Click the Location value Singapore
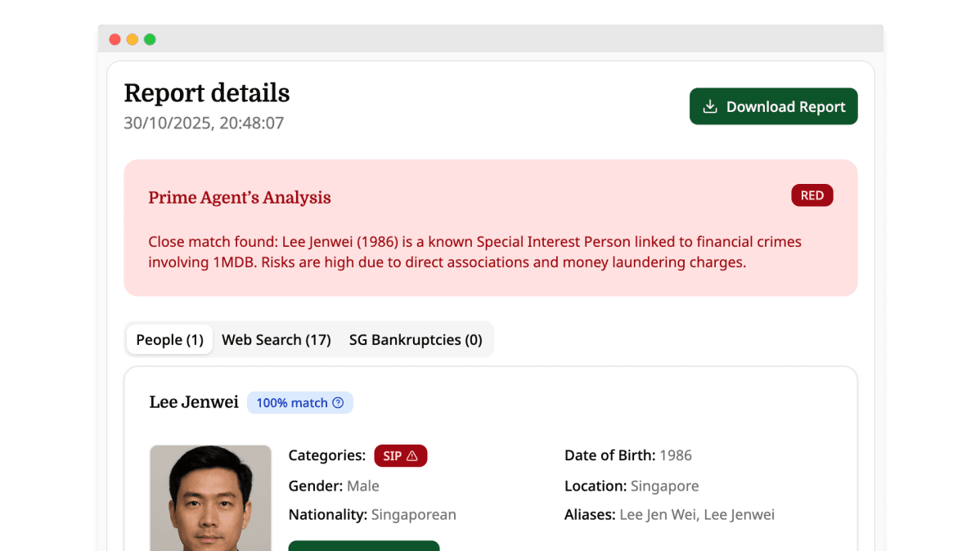The image size is (980, 551). [664, 486]
